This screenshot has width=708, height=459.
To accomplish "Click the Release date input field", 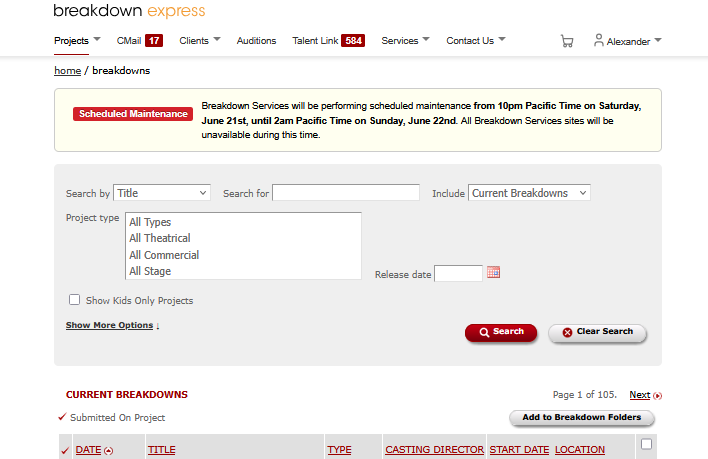I will 458,274.
